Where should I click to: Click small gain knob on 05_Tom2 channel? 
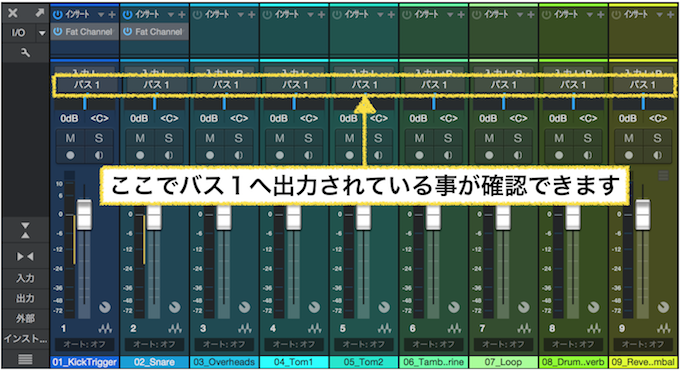384,307
